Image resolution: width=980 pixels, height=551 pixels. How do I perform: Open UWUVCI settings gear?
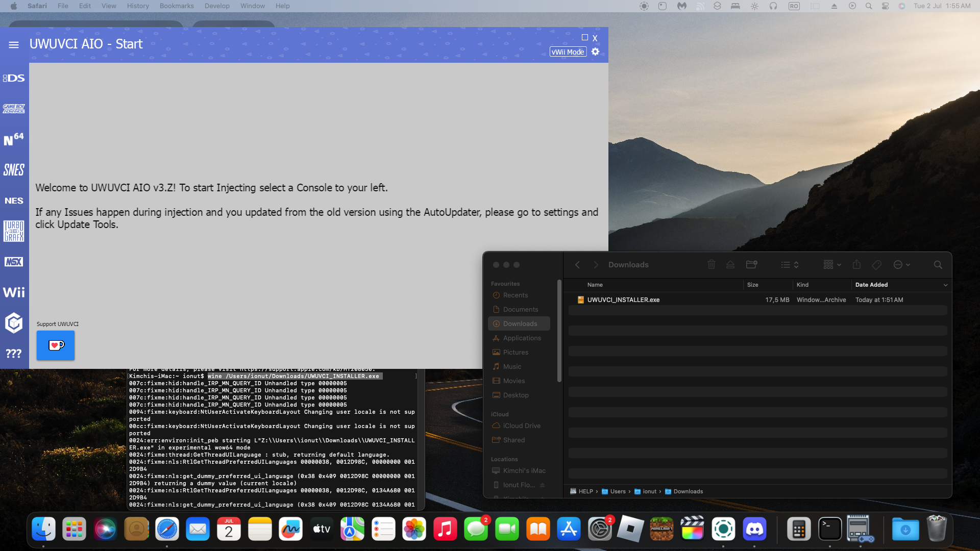click(595, 52)
